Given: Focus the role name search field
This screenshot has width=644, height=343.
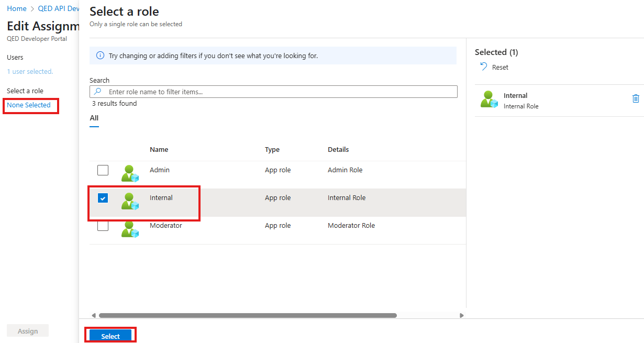Looking at the screenshot, I should (273, 92).
